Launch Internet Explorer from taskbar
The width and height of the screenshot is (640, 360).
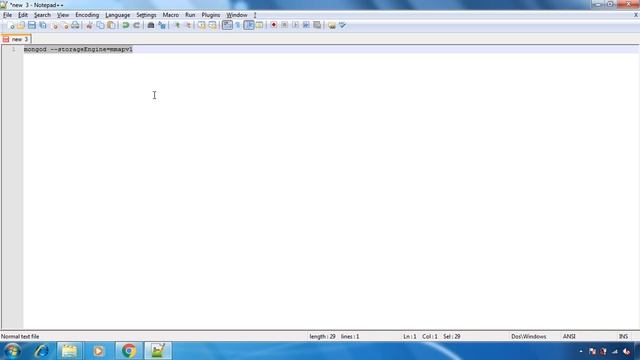point(42,351)
